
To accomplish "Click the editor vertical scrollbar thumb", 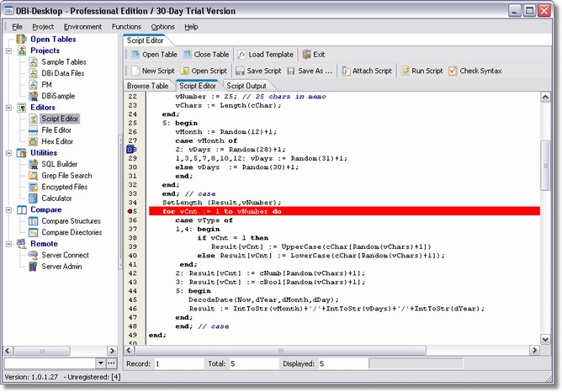I will click(x=545, y=165).
